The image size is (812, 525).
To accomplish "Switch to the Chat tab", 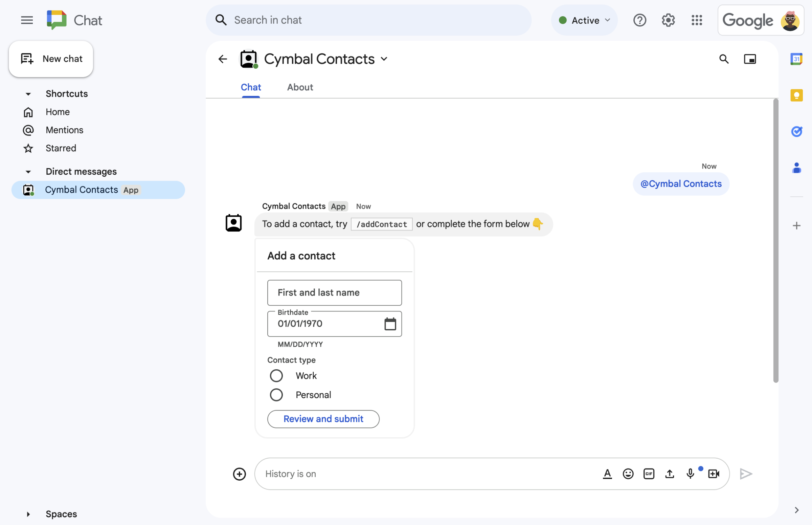I will (x=251, y=86).
